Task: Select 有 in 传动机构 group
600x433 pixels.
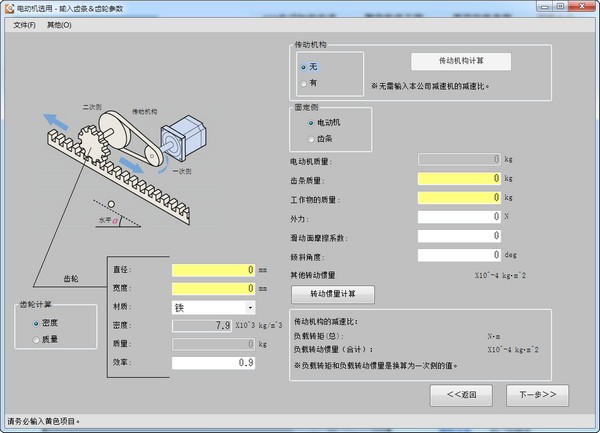Action: [309, 83]
